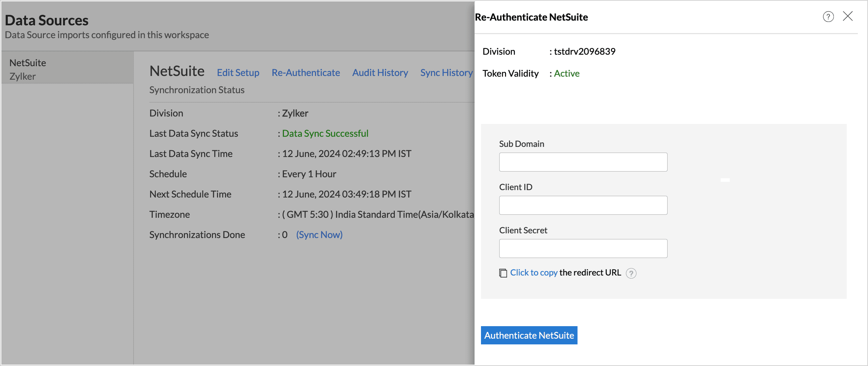Open the help tooltip for redirect URL
This screenshot has width=868, height=366.
(x=631, y=273)
